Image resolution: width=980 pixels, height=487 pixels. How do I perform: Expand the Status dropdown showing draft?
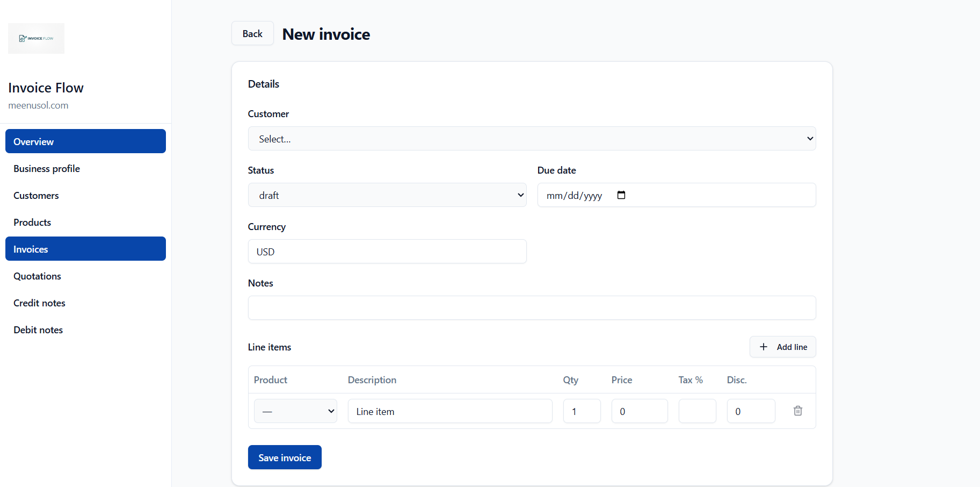386,195
